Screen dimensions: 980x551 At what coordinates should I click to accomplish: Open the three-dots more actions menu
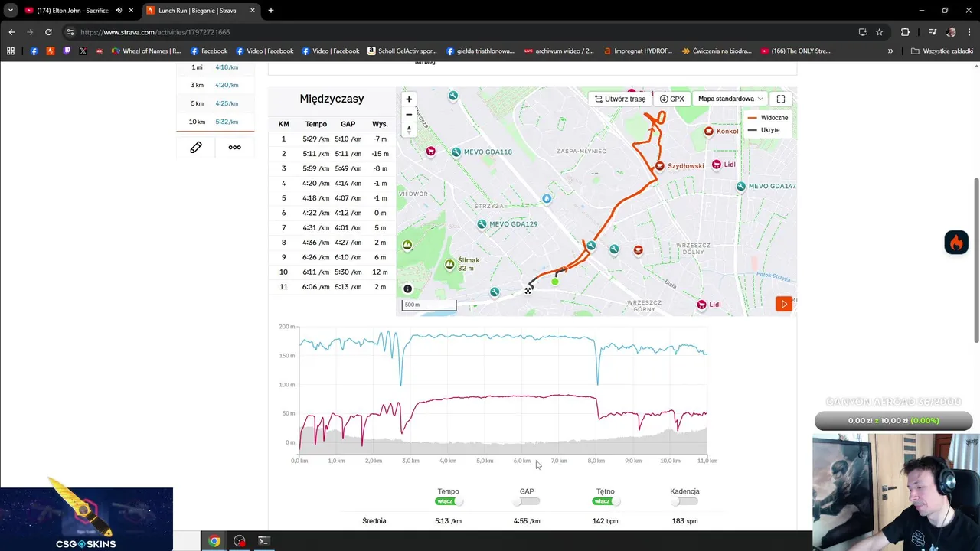(234, 147)
